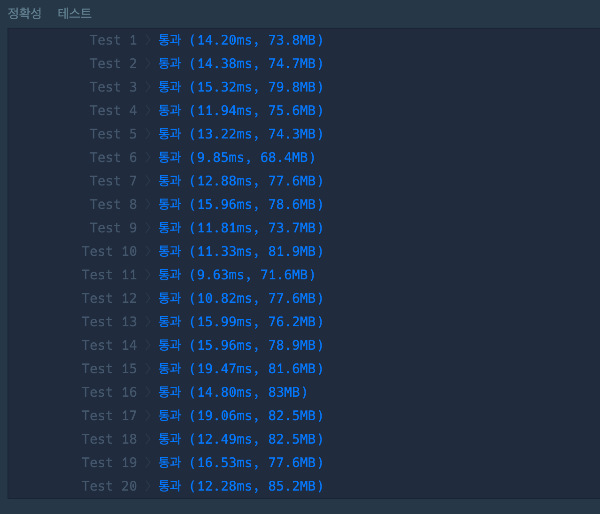
Task: Click result 통과 (14.80ms, 83MB)
Action: (233, 392)
